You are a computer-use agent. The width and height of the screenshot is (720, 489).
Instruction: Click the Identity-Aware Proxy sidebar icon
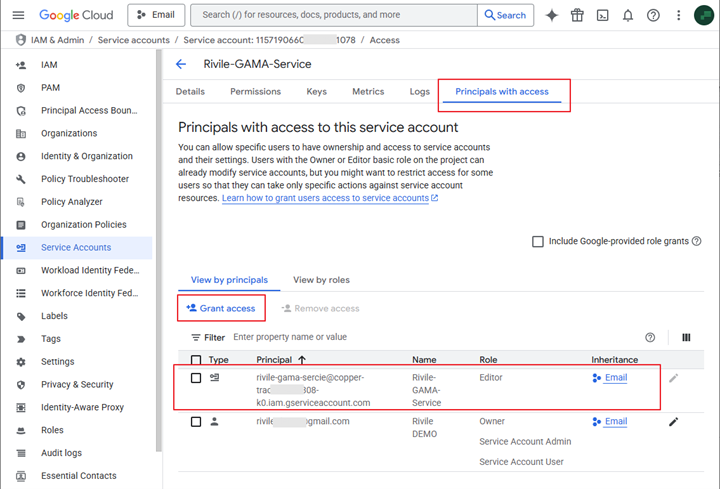(21, 407)
